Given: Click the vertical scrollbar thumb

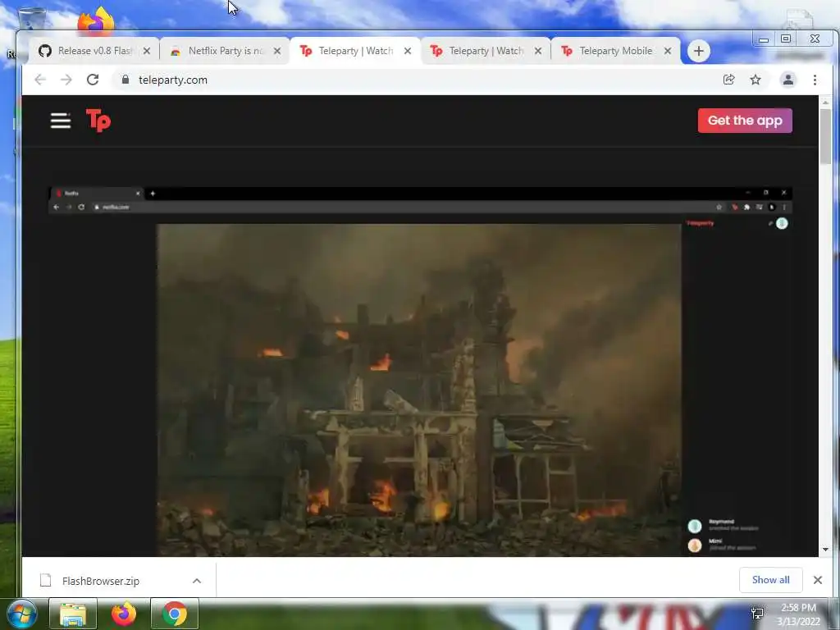Looking at the screenshot, I should (825, 137).
